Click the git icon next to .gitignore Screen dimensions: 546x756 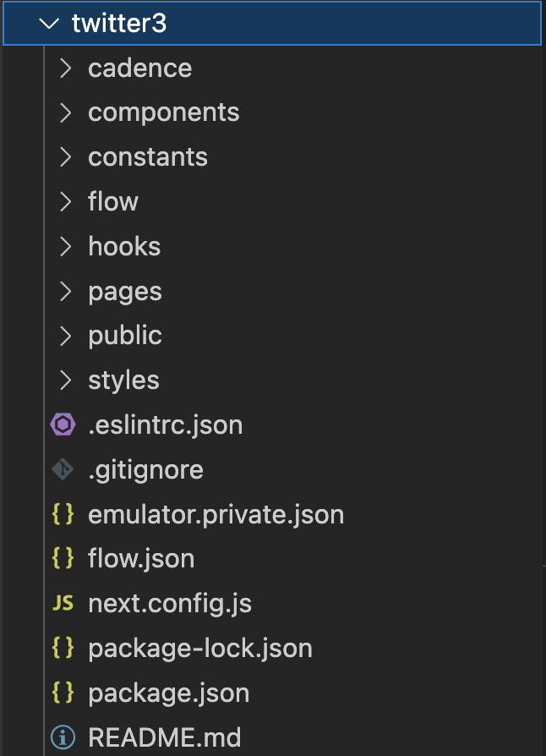point(63,469)
